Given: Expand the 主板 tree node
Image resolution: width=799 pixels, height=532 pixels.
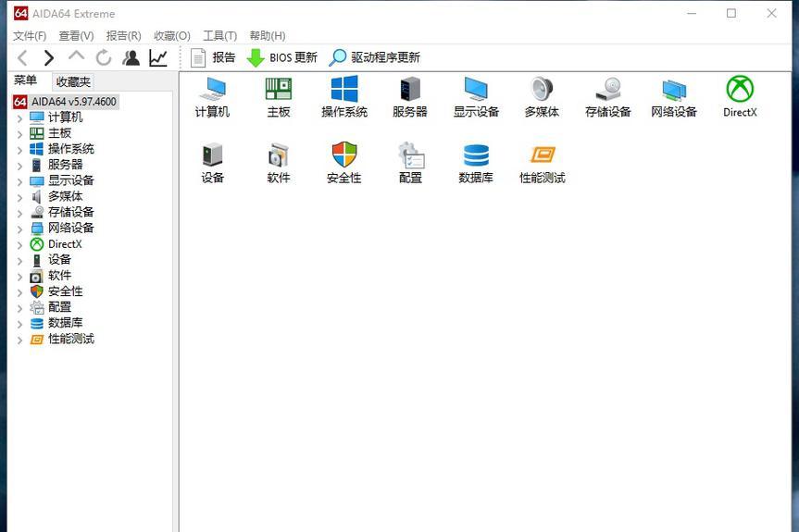Looking at the screenshot, I should pos(19,134).
